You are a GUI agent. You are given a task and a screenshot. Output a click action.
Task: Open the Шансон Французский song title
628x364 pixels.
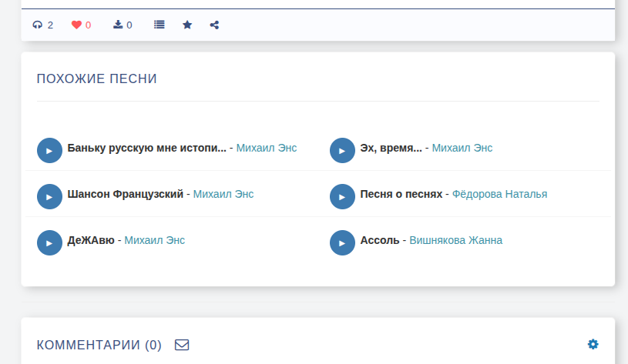click(x=125, y=194)
